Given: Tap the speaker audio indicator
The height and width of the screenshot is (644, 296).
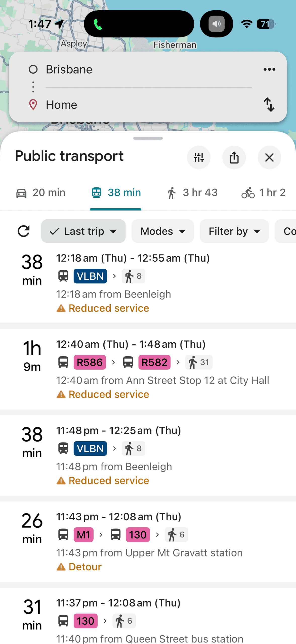Looking at the screenshot, I should [x=216, y=24].
